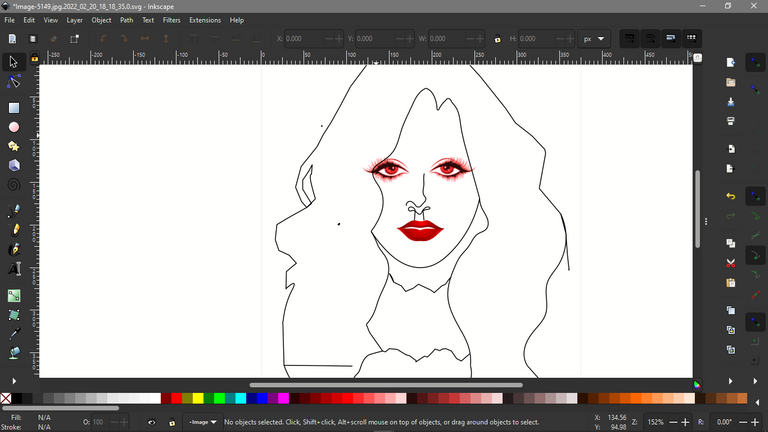The image size is (768, 432).
Task: Decrease zoom with minus button
Action: pos(673,422)
